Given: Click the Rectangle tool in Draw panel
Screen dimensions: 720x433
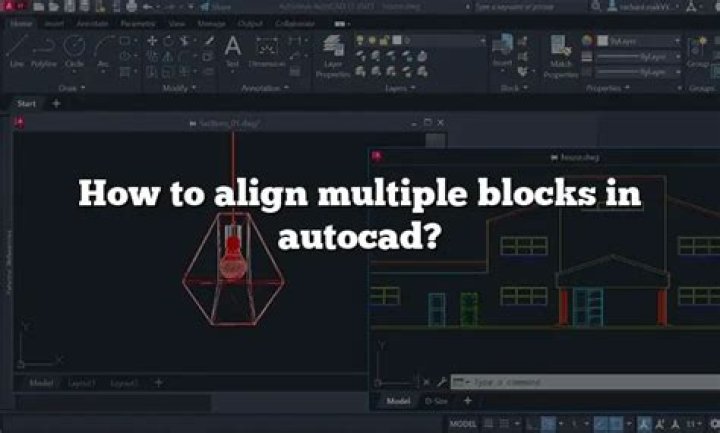Looking at the screenshot, I should tap(124, 41).
